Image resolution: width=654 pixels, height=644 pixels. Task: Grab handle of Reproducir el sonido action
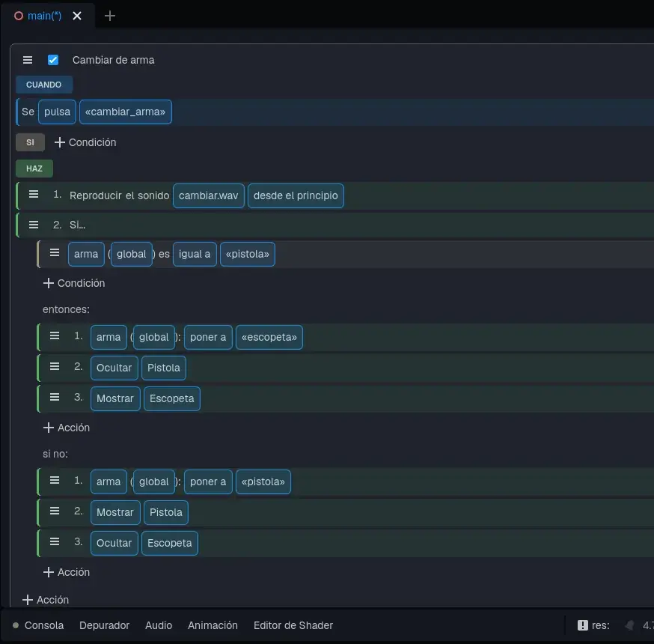coord(34,195)
